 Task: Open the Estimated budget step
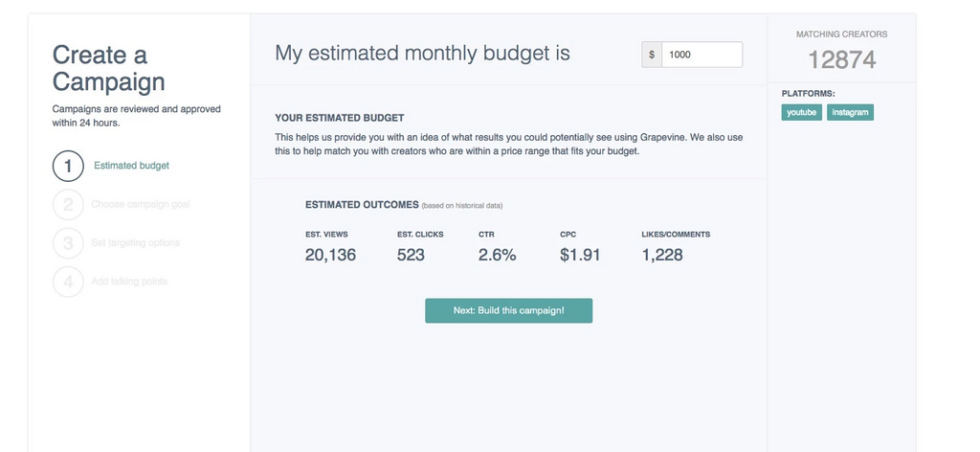(x=131, y=166)
